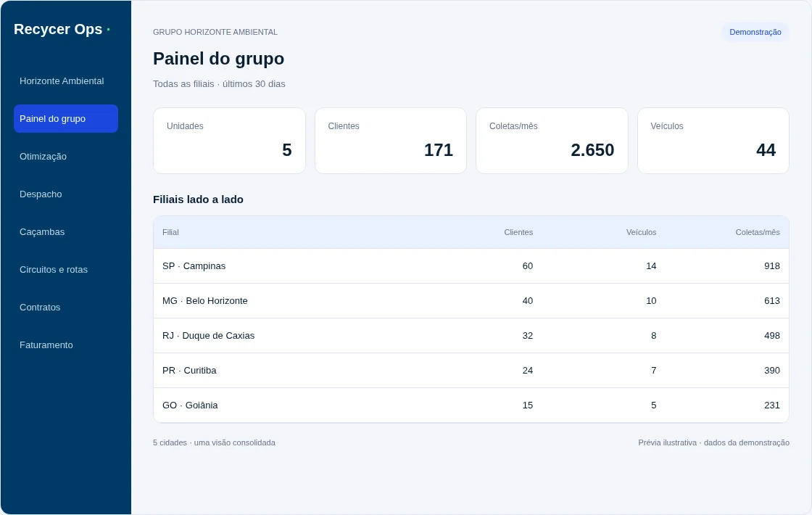Click the Coletas/mês table column header
This screenshot has width=812, height=515.
pyautogui.click(x=758, y=233)
